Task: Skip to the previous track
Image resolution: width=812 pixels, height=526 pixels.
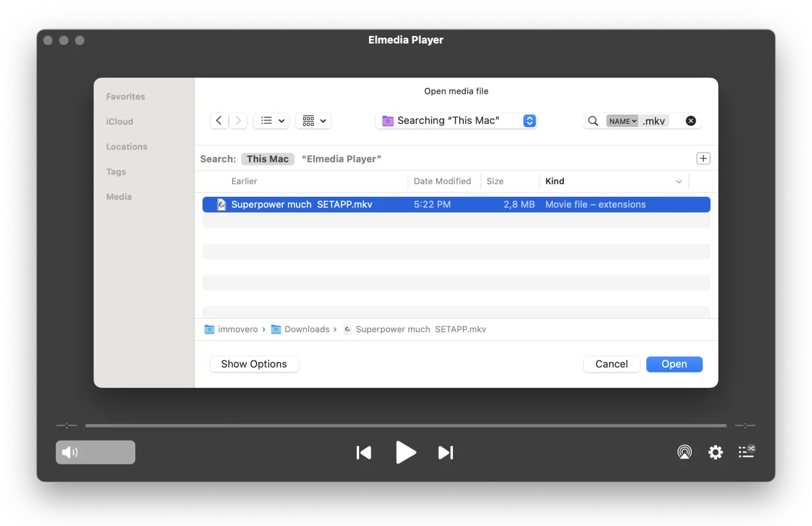Action: (364, 453)
